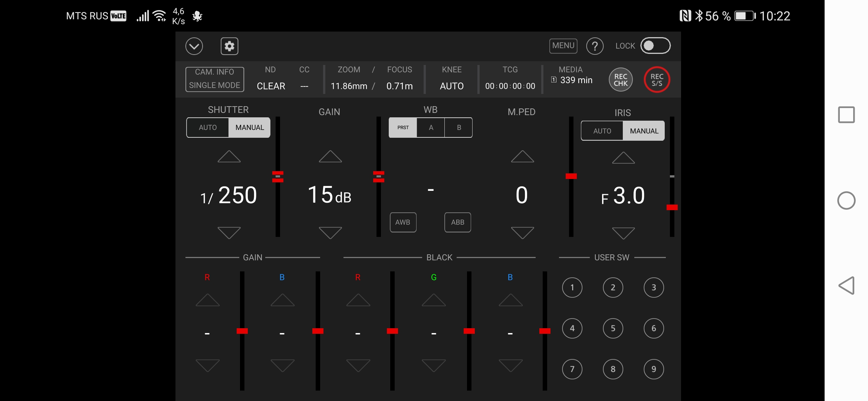
Task: Click the MENU button
Action: 563,46
